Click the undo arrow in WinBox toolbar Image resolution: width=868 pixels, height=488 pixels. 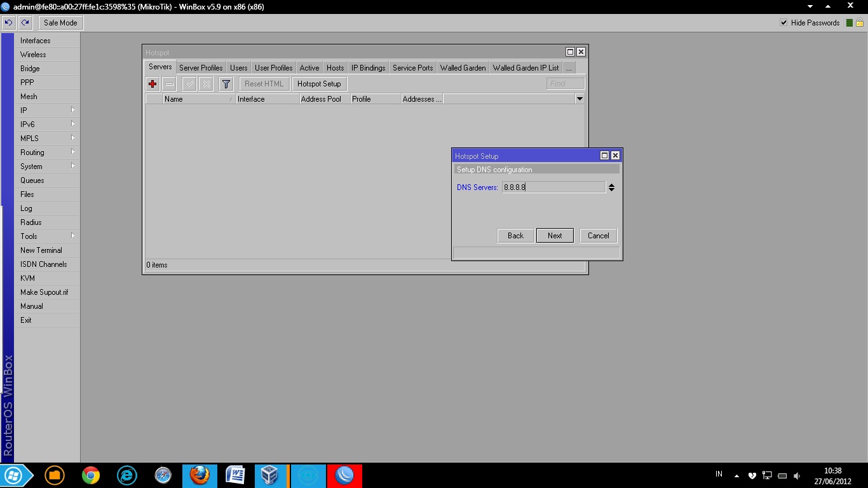(x=9, y=23)
